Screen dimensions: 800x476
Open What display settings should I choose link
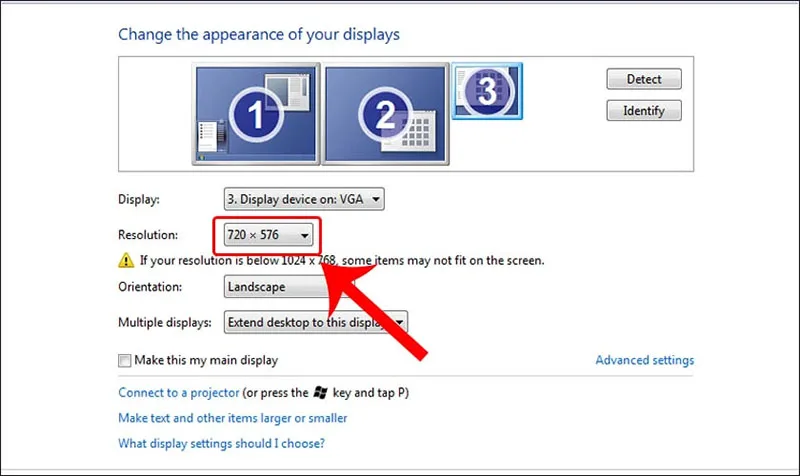(221, 443)
